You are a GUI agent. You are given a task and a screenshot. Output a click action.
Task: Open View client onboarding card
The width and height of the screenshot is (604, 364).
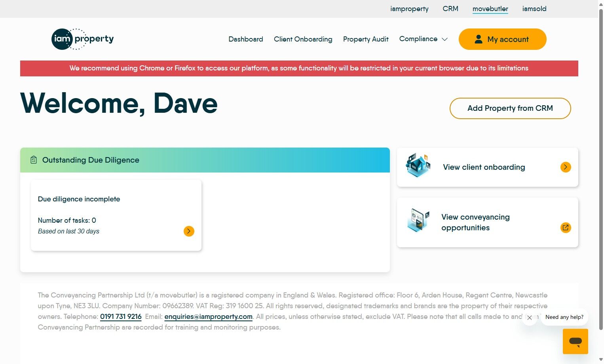tap(488, 167)
